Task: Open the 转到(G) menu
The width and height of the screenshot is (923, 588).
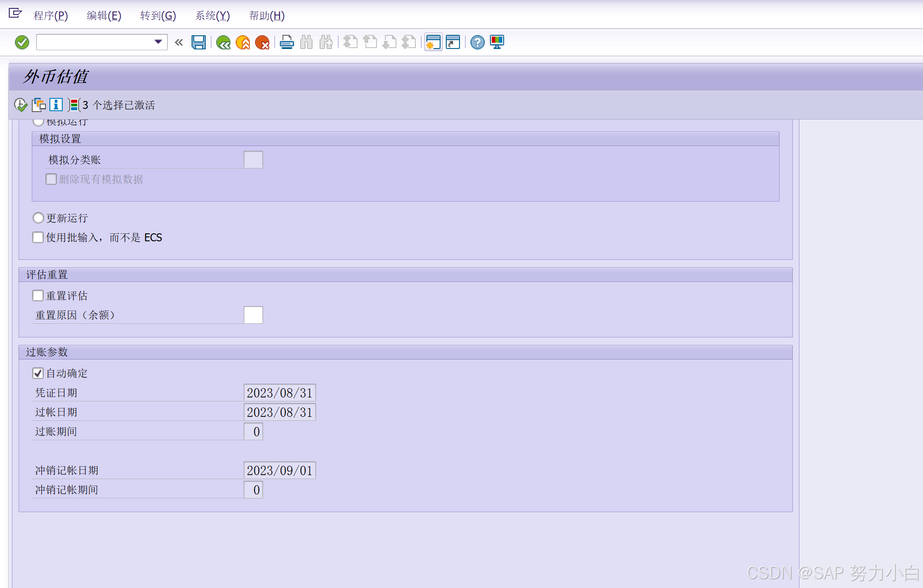Action: coord(158,16)
